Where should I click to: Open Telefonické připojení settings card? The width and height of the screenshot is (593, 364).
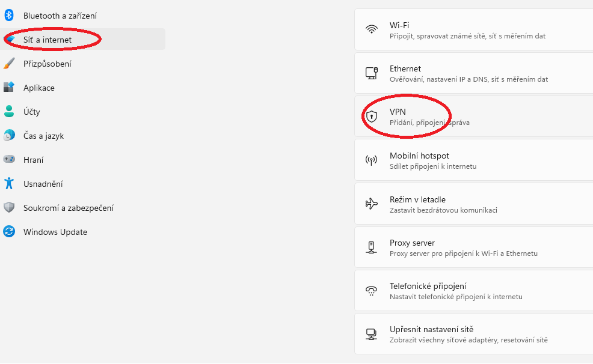[474, 291]
